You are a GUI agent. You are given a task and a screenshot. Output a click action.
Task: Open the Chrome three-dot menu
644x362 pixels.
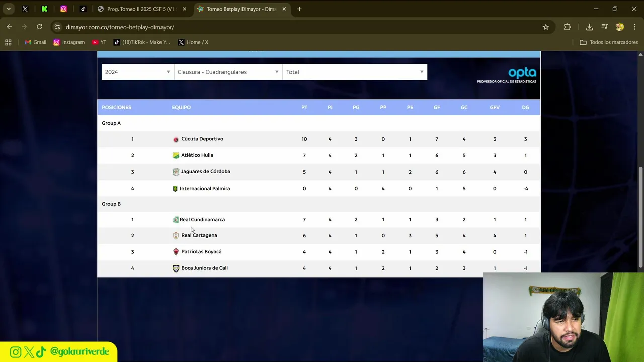634,27
